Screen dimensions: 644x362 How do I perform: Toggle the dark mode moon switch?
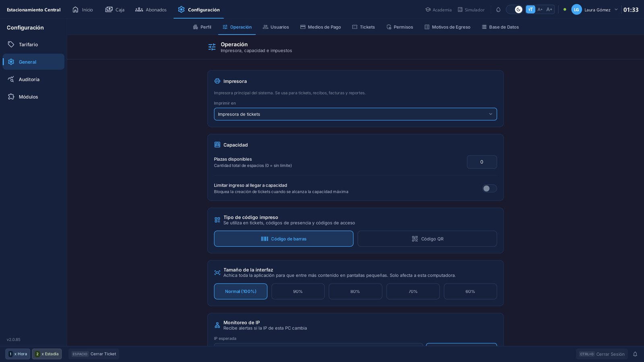514,10
